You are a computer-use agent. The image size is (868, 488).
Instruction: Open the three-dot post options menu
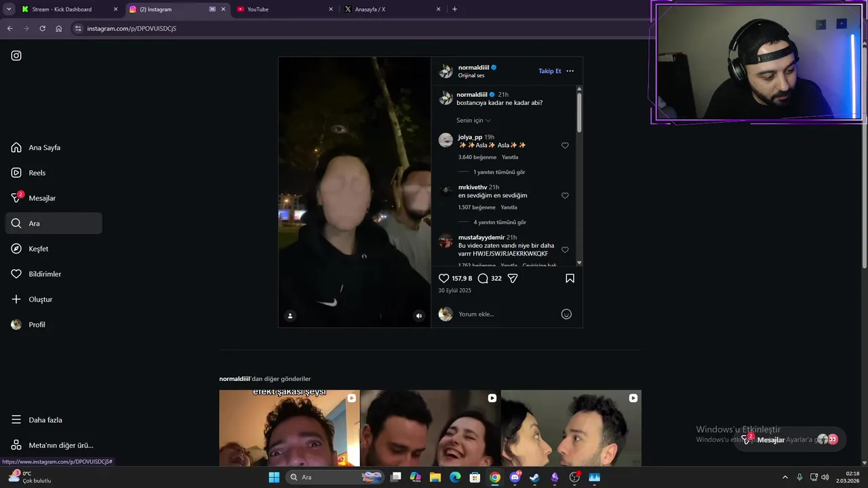(x=570, y=71)
